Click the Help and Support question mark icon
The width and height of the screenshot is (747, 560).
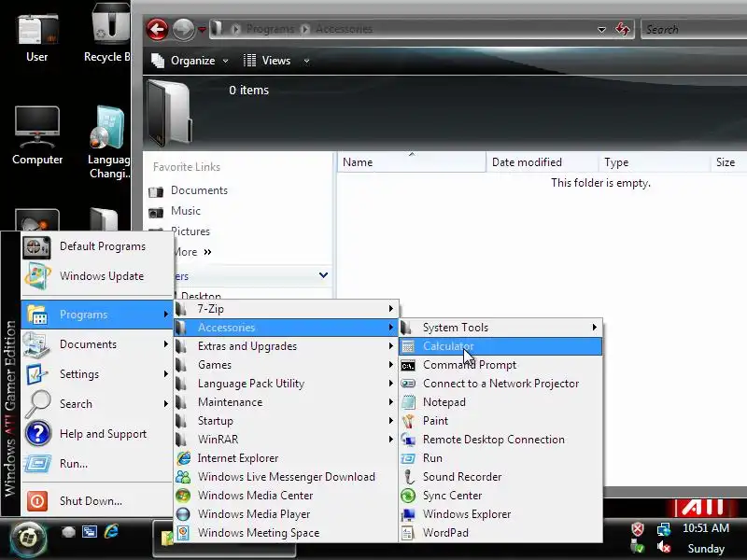(37, 433)
